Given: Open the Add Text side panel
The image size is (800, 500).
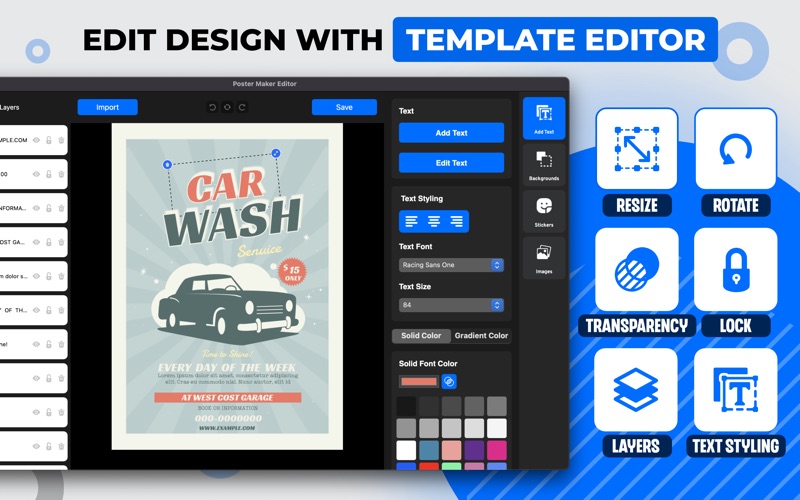Looking at the screenshot, I should coord(544,118).
